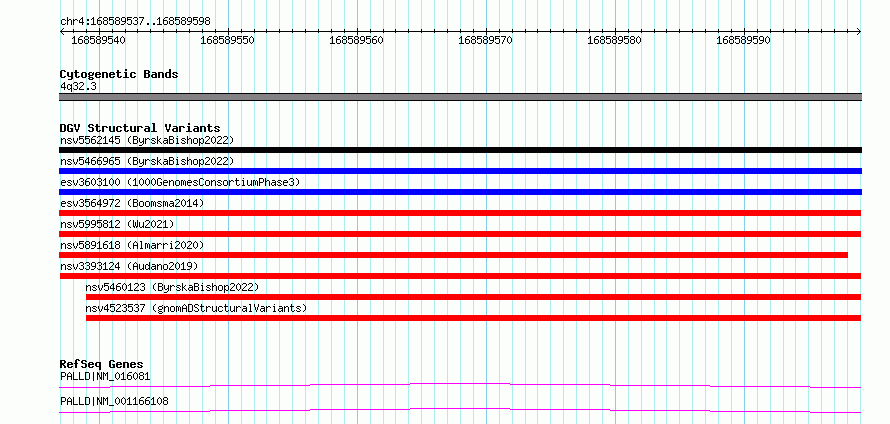
Task: Click the red bar under nsv4523537
Action: [x=473, y=318]
